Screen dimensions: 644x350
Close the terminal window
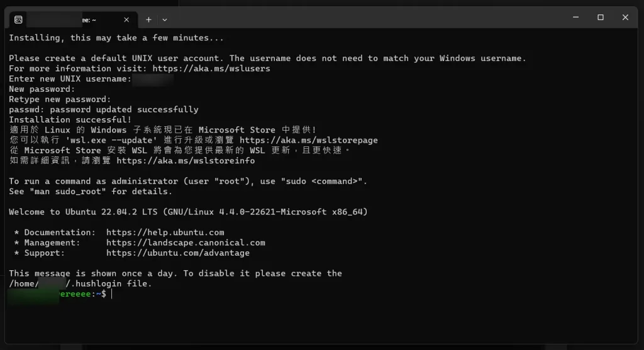coord(625,17)
